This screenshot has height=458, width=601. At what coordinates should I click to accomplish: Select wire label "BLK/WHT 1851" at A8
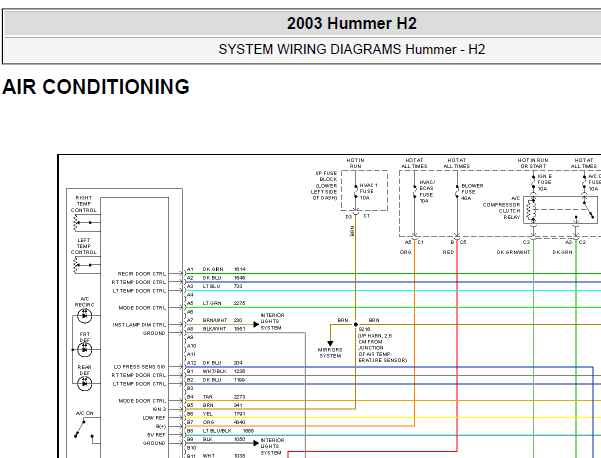pyautogui.click(x=224, y=328)
